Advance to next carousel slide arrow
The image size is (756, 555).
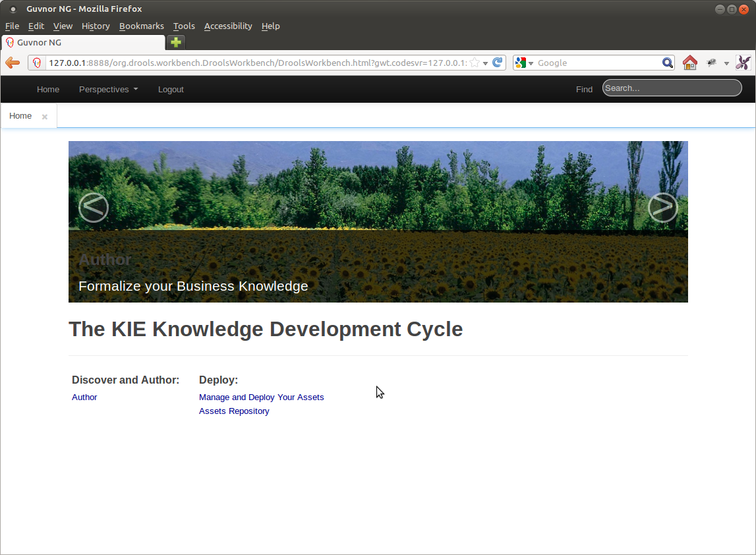[x=662, y=208]
